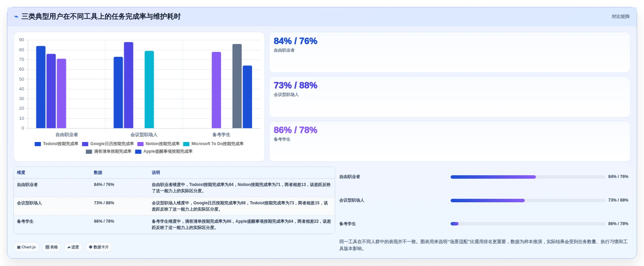644x266 pixels.
Task: Toggle the Apple提醒事项按期完成率 legend entry
Action: coord(164,152)
